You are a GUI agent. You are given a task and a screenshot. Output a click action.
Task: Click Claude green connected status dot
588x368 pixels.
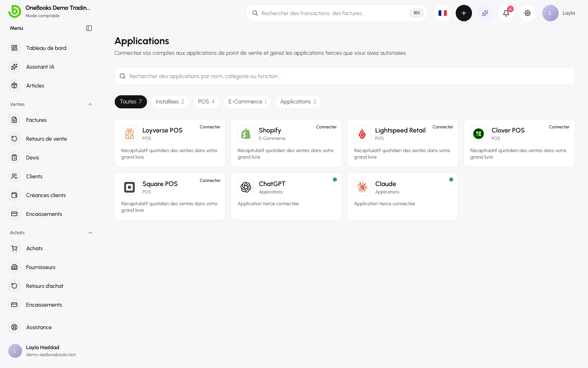(451, 180)
